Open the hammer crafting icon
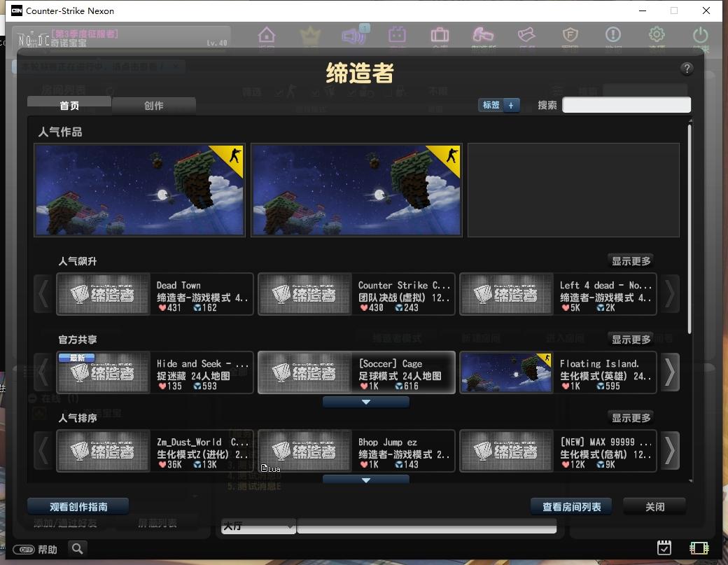 [x=483, y=35]
